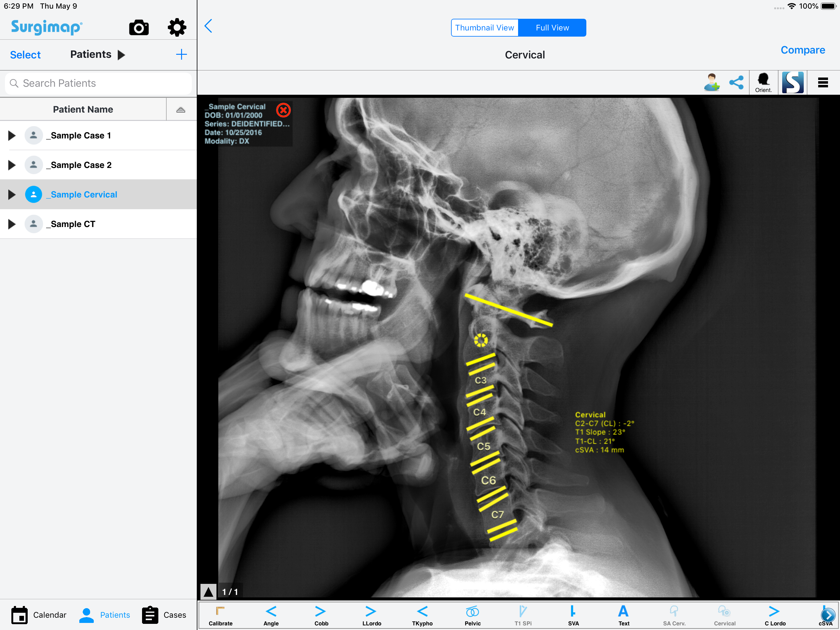Select the Cobb angle tool
The width and height of the screenshot is (840, 630).
[321, 616]
